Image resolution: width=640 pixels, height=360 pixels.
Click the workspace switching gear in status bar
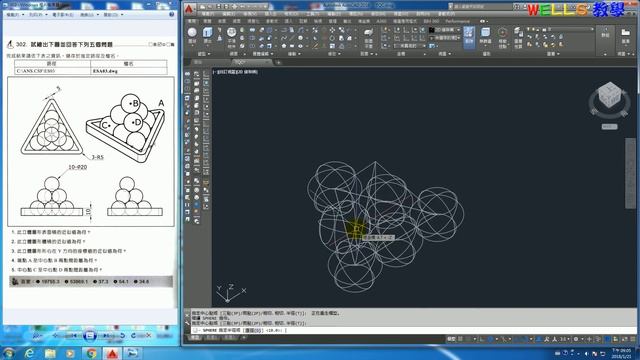[x=576, y=339]
